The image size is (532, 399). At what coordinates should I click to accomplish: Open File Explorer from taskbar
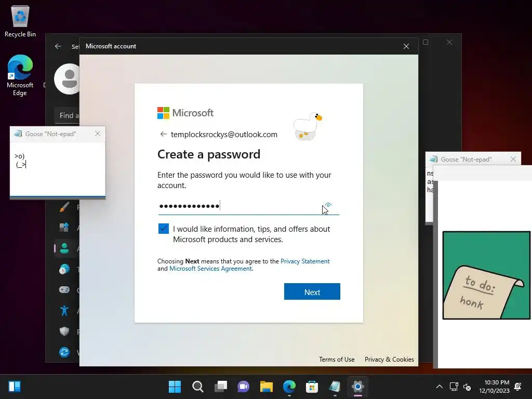(267, 387)
